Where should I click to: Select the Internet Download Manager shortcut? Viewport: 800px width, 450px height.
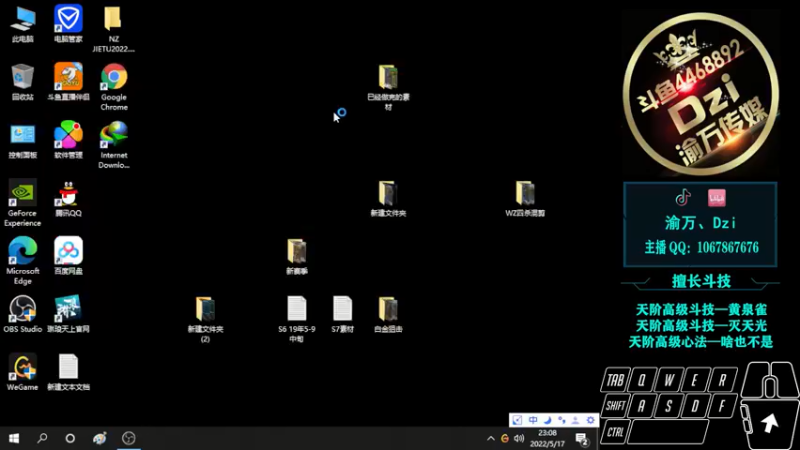click(114, 145)
